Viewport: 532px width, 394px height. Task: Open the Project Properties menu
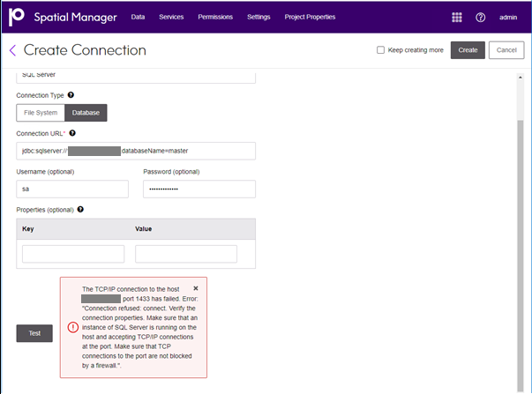point(310,17)
